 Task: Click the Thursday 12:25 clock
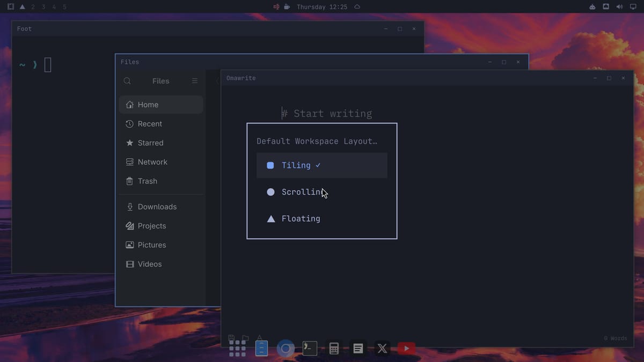[x=321, y=7]
